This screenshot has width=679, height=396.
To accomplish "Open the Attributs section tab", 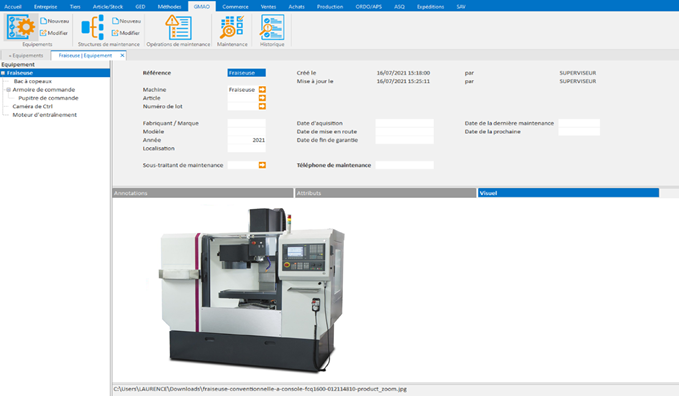I will point(385,193).
